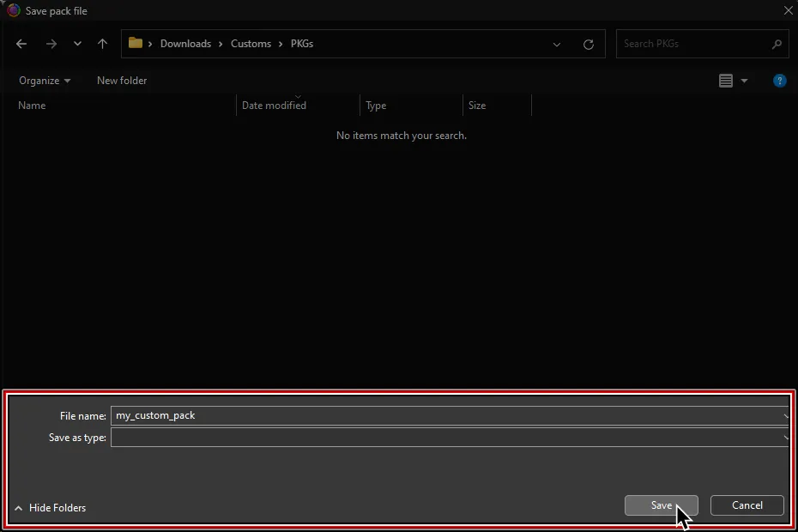
Task: Collapse the panel using Hide Folders
Action: (50, 508)
